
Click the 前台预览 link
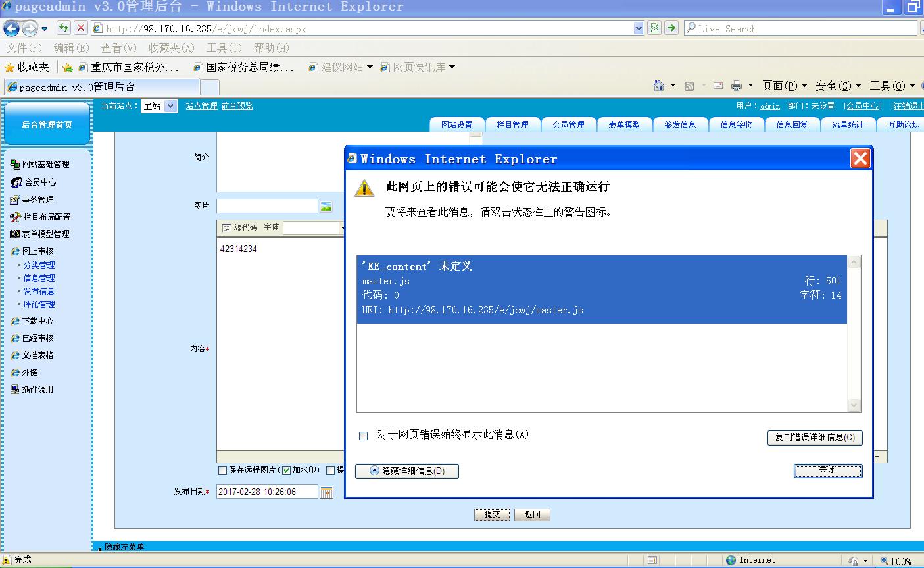(237, 106)
